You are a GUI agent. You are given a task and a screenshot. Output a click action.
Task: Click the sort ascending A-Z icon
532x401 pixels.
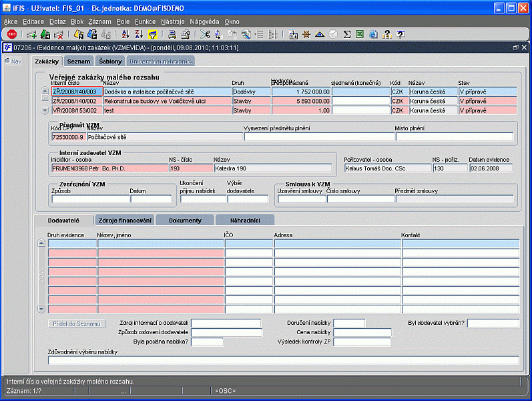tap(125, 34)
